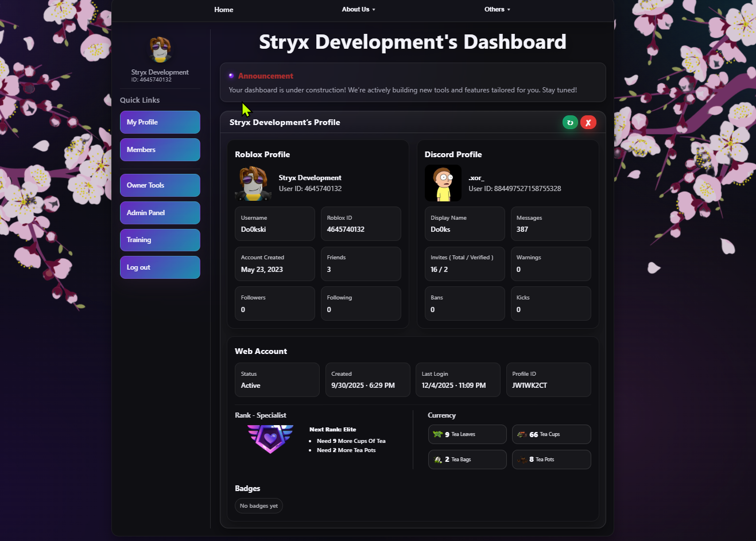Click Need 9 More Cups Of Tea

[x=351, y=441]
